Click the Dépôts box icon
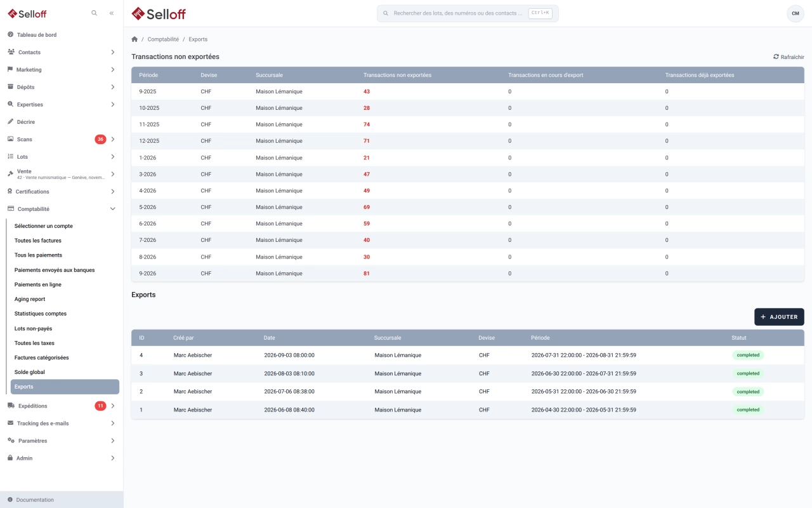812x508 pixels. [11, 87]
